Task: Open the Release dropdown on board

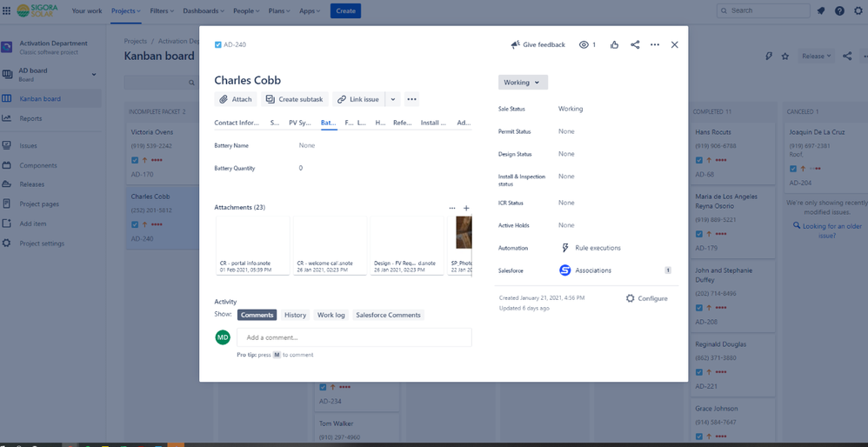Action: click(817, 56)
